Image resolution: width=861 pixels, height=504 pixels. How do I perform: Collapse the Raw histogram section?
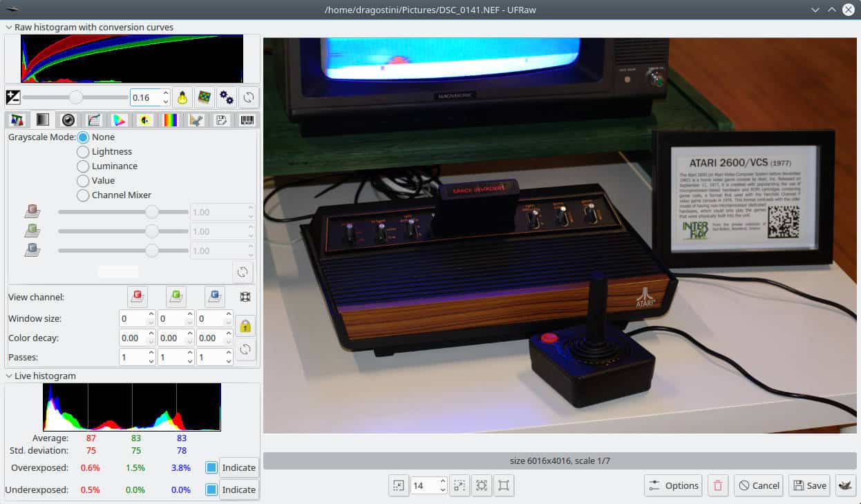click(9, 28)
